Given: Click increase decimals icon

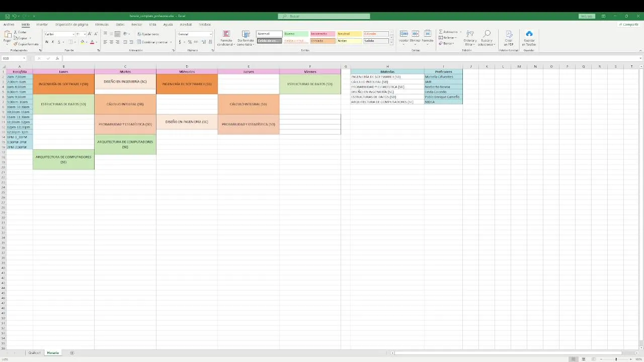Looking at the screenshot, I should [x=203, y=42].
